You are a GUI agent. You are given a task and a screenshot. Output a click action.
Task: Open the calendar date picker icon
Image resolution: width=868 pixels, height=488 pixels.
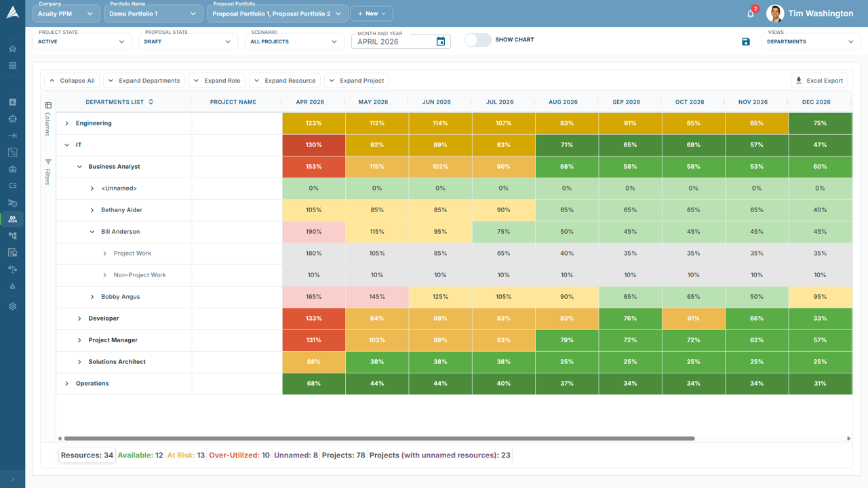(x=441, y=42)
